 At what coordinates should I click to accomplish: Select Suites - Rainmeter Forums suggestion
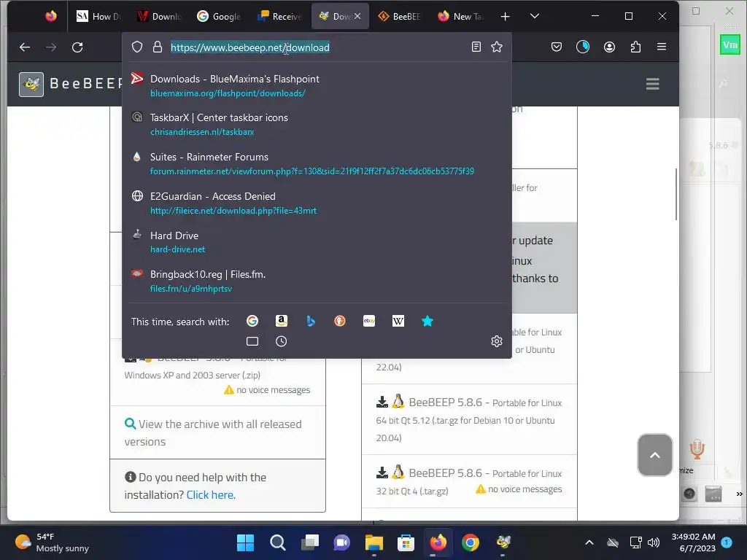click(317, 164)
